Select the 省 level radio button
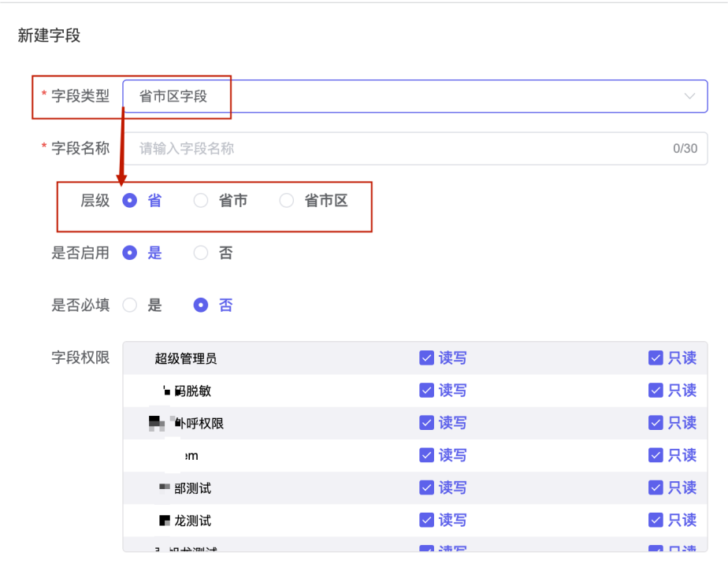The width and height of the screenshot is (728, 567). pyautogui.click(x=131, y=201)
